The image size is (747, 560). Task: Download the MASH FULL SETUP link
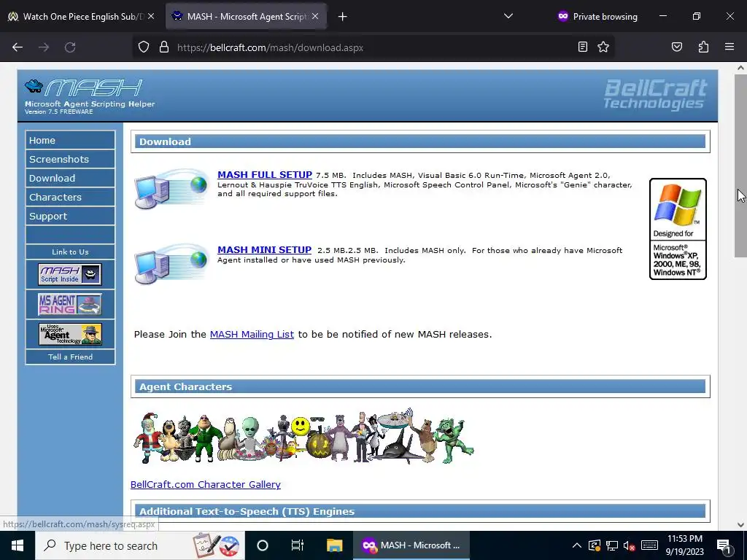point(264,175)
